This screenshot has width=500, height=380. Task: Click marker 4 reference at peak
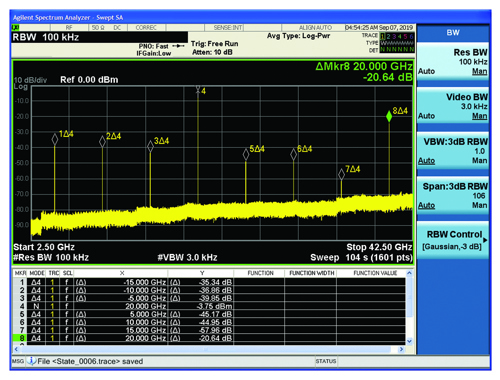tap(198, 89)
